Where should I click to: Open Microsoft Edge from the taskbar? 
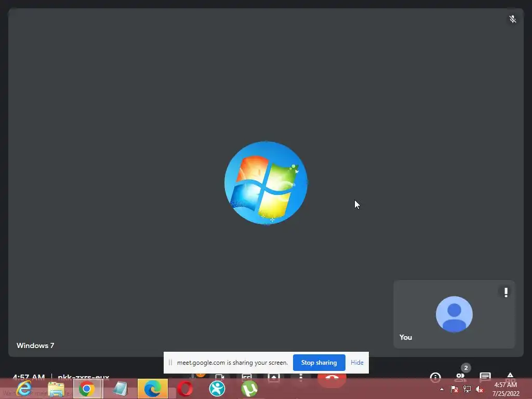[153, 389]
